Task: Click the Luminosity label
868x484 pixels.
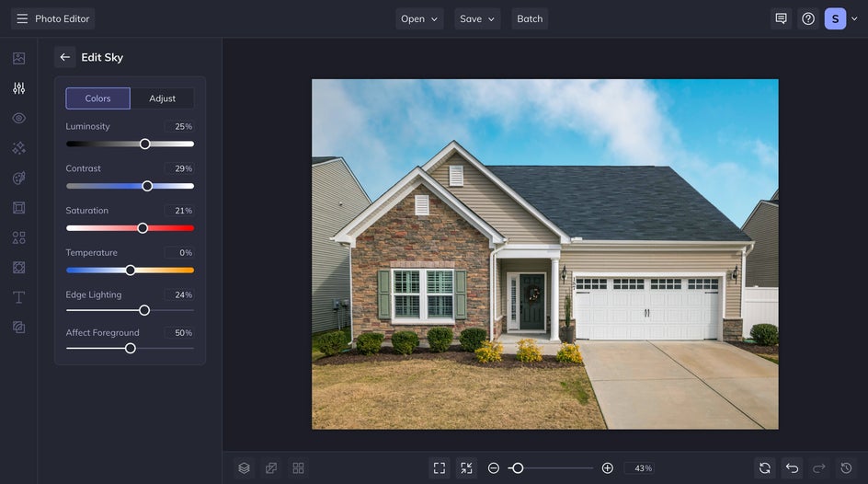Action: (87, 126)
